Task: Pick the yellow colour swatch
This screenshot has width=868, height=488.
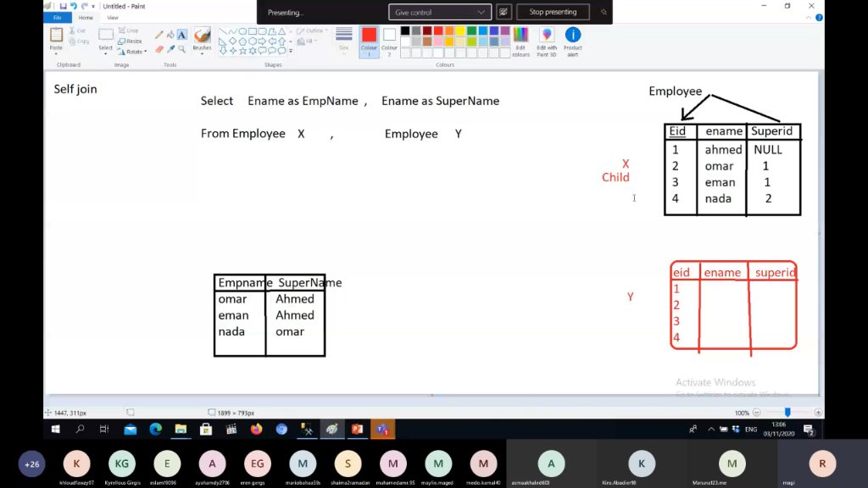Action: point(460,31)
